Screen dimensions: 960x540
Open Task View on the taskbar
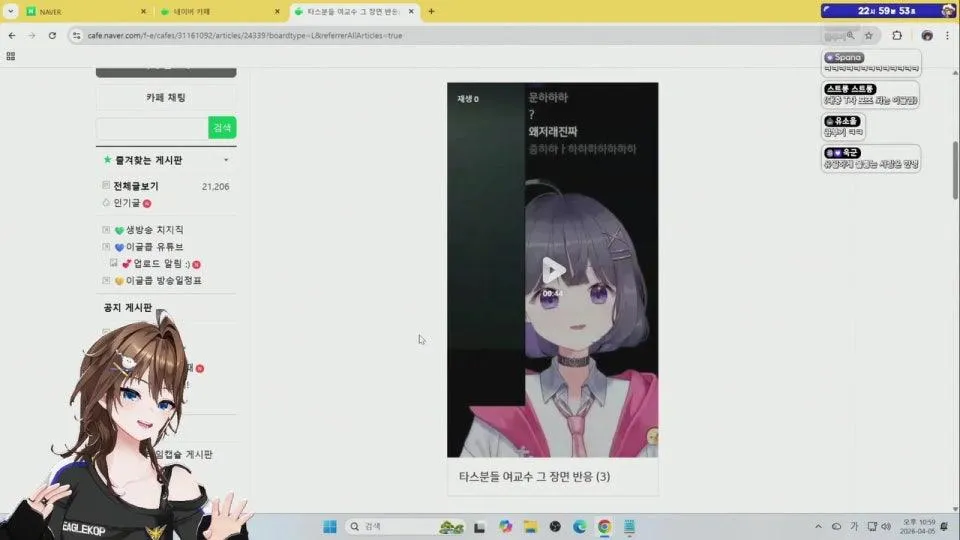pos(479,527)
